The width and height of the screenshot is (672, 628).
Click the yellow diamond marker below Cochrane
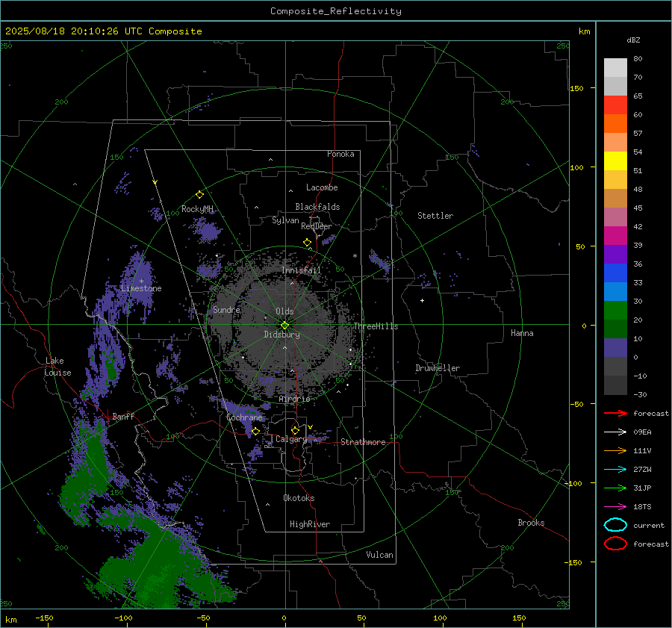point(255,431)
